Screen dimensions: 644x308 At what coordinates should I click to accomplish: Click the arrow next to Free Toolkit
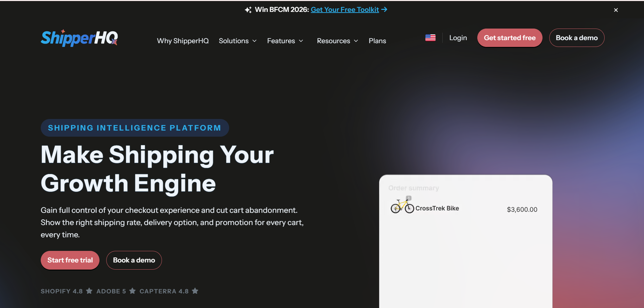pos(384,10)
